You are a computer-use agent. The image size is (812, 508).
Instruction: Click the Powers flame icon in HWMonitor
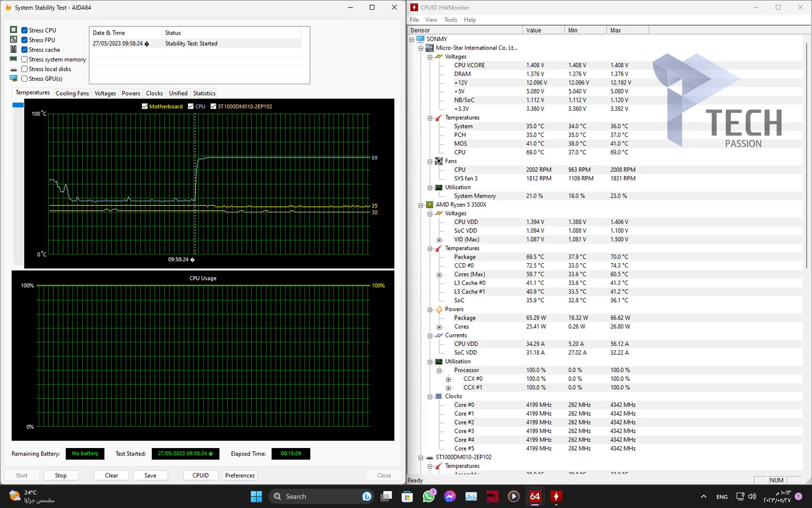tap(439, 309)
